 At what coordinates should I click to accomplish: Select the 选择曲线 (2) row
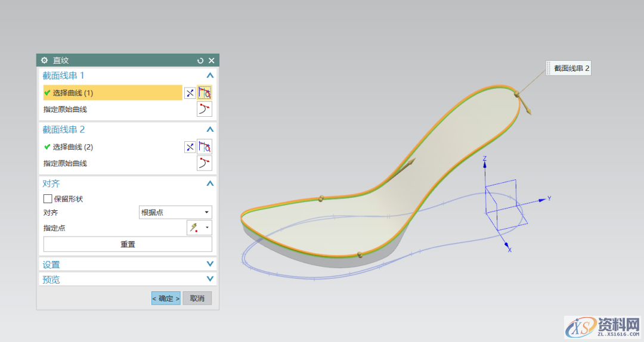pyautogui.click(x=112, y=147)
